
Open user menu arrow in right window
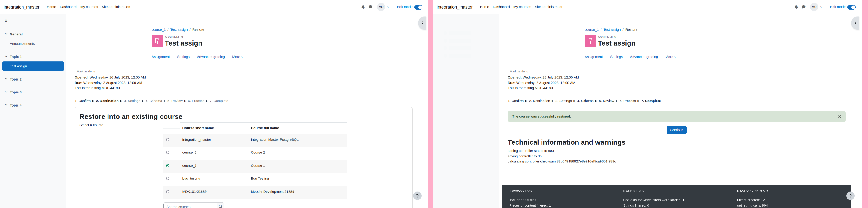[x=821, y=7]
